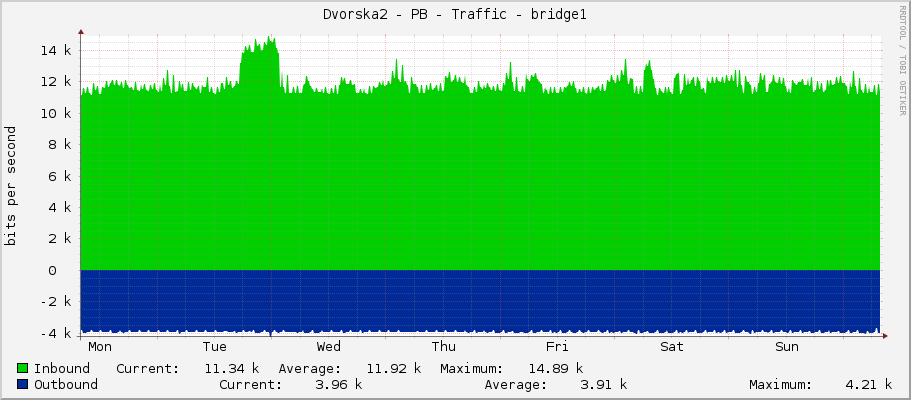Click the "Thu" x-axis day label
The height and width of the screenshot is (400, 911).
444,347
